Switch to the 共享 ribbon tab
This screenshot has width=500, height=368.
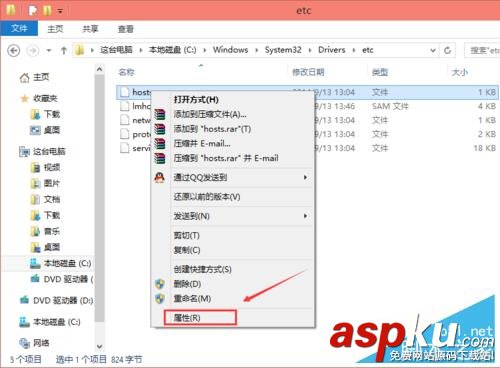tap(90, 29)
